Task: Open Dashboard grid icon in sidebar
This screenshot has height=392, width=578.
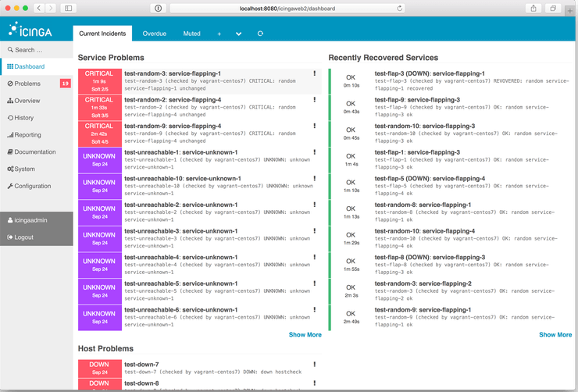Action: (x=10, y=66)
